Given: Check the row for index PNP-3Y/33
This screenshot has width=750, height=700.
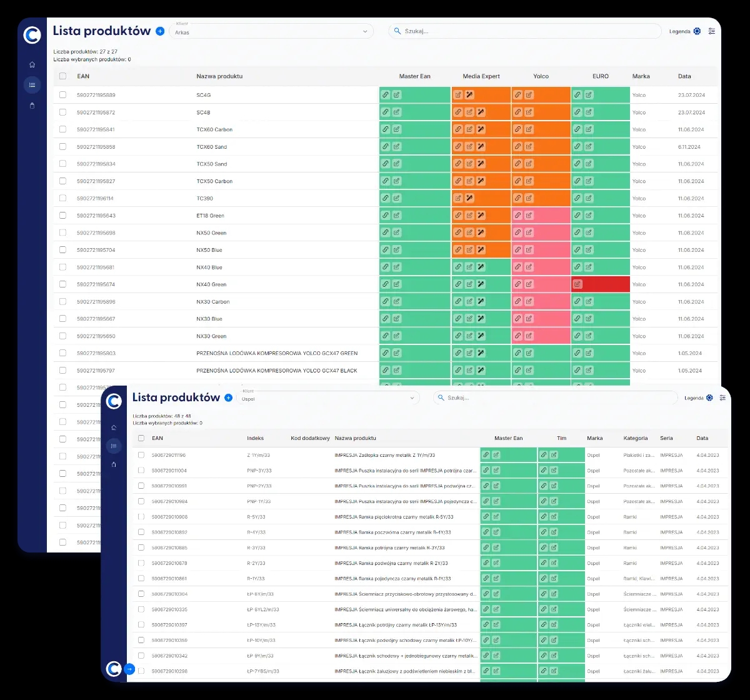Looking at the screenshot, I should pyautogui.click(x=141, y=471).
